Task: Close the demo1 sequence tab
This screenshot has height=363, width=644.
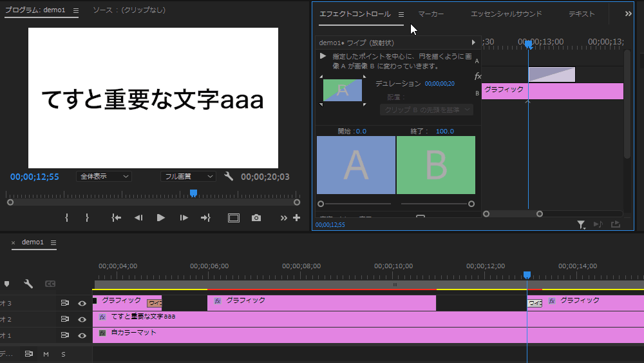Action: click(x=13, y=242)
